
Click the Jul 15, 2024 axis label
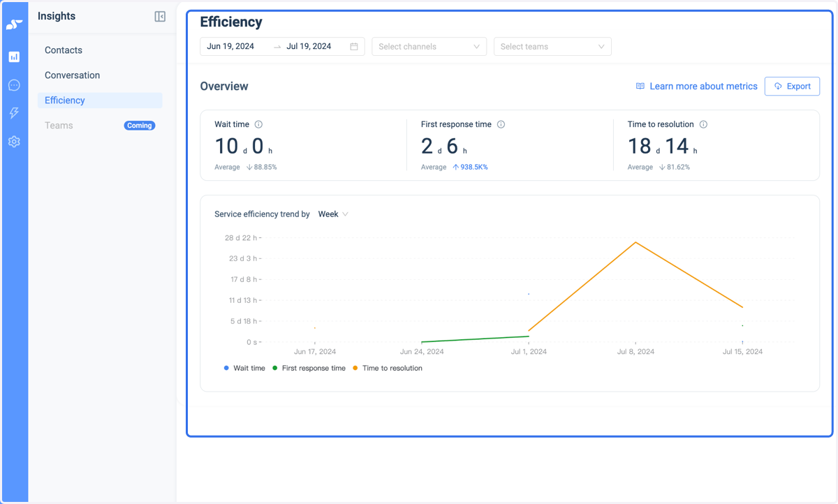(x=742, y=352)
